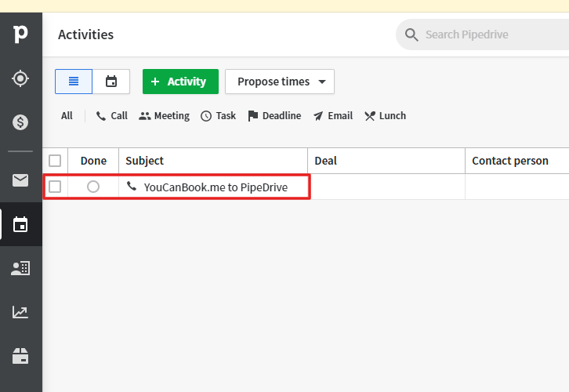The height and width of the screenshot is (392, 569).
Task: Show All activity types
Action: [x=67, y=116]
